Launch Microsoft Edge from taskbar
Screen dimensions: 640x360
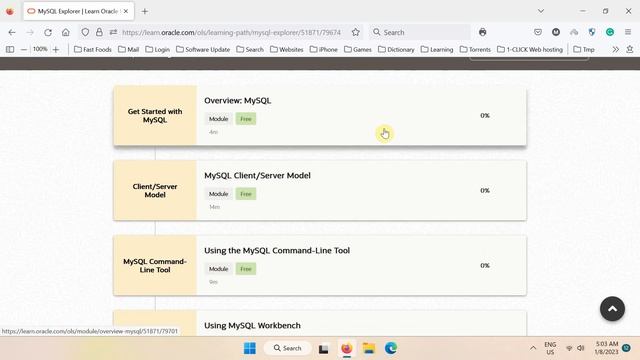(391, 348)
